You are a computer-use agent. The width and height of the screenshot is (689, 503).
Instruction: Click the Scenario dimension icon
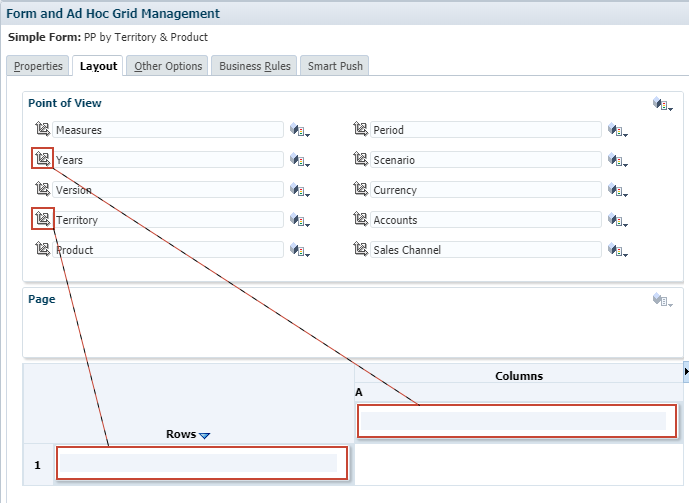pos(361,159)
